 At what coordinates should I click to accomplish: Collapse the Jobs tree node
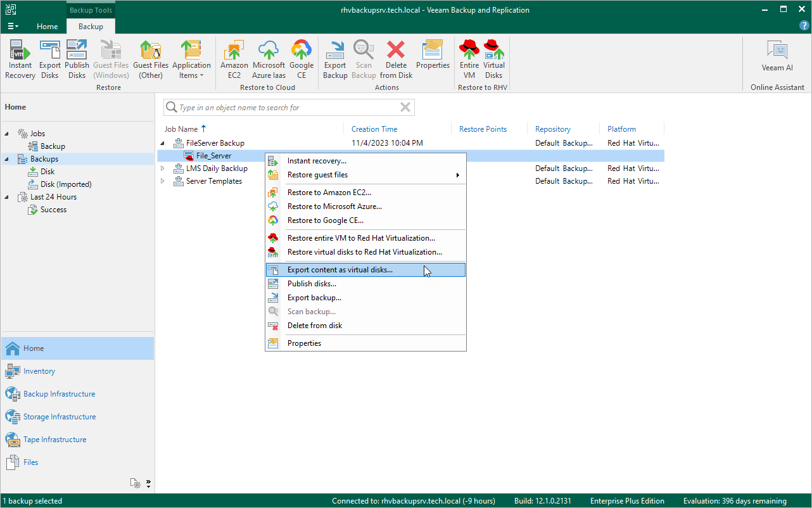pos(8,134)
